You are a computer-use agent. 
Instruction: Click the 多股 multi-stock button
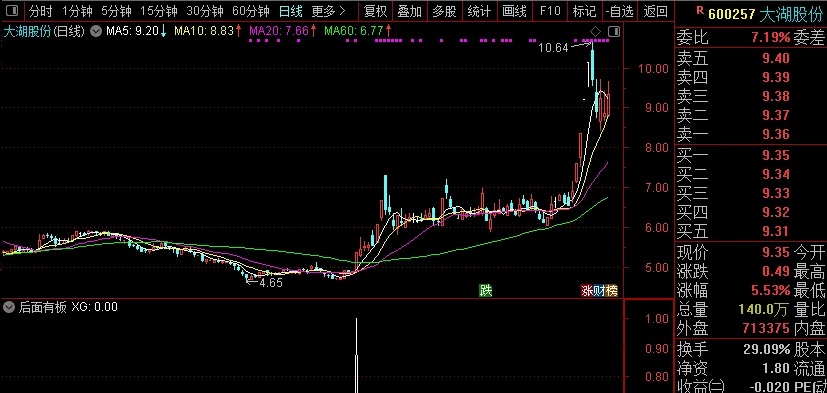click(x=444, y=11)
